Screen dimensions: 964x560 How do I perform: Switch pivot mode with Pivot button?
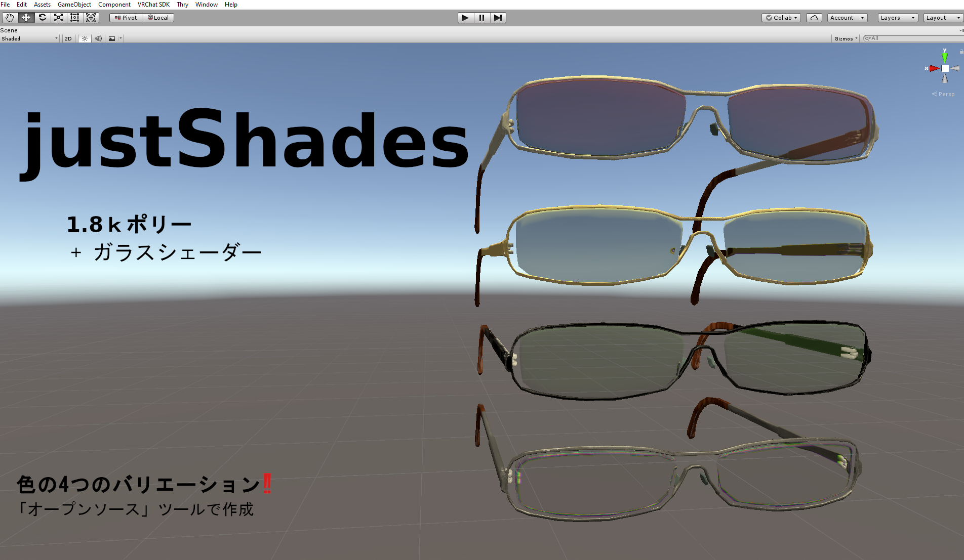[125, 17]
